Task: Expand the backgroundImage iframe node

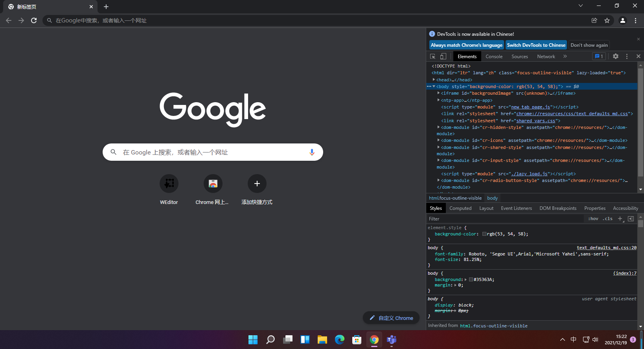Action: [x=439, y=93]
